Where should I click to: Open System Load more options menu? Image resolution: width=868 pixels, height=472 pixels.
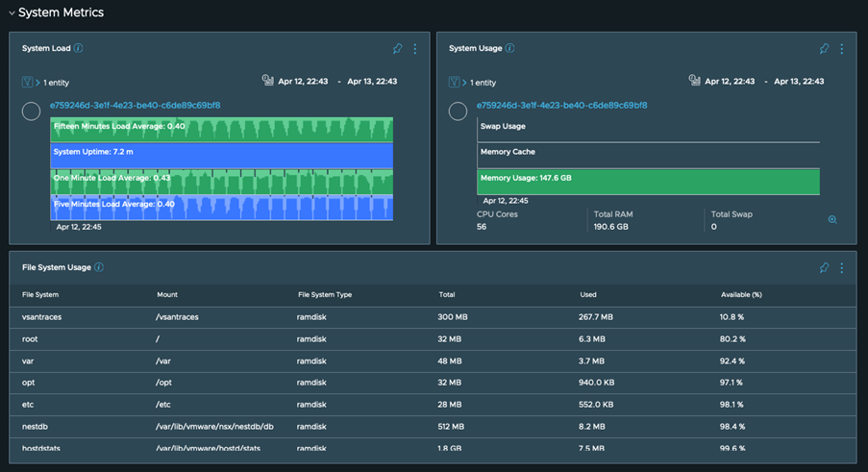[x=415, y=49]
